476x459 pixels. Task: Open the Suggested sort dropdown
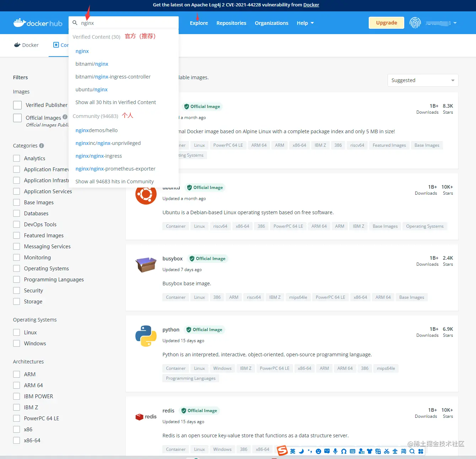click(x=423, y=80)
